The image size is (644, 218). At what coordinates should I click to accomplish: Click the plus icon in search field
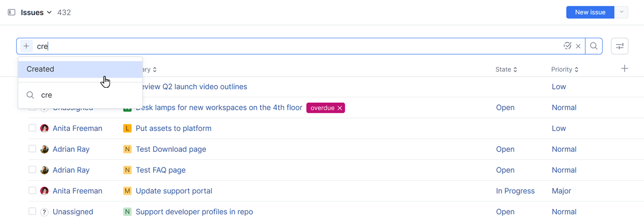26,46
